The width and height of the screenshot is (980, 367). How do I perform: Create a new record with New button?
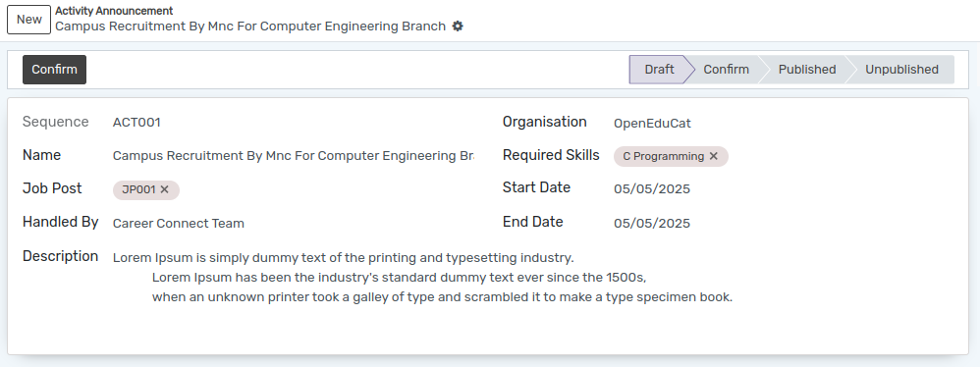coord(28,20)
